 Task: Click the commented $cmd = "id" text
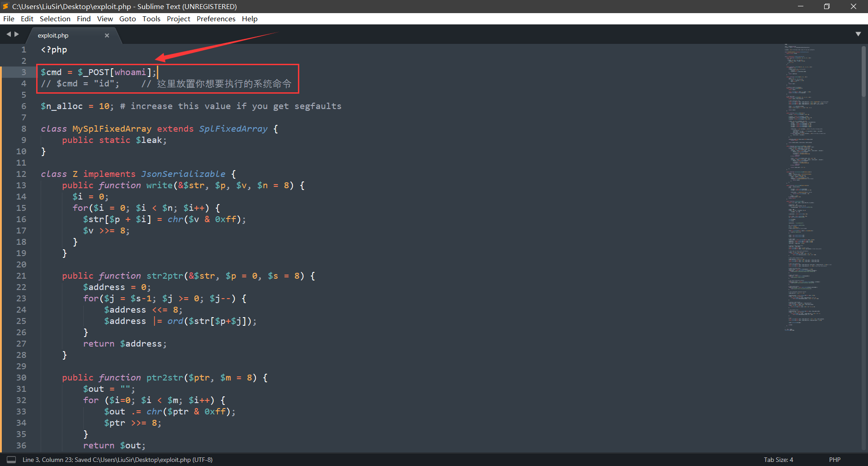tap(80, 84)
